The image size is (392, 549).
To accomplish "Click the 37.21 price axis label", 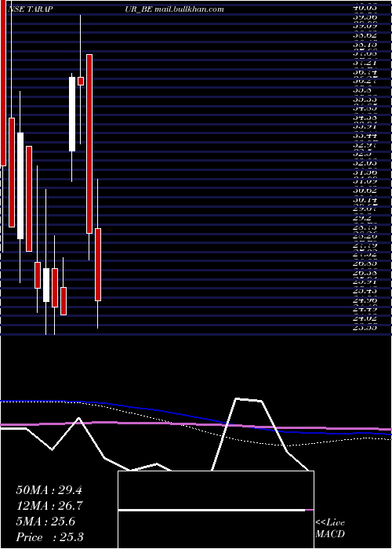I will [365, 63].
